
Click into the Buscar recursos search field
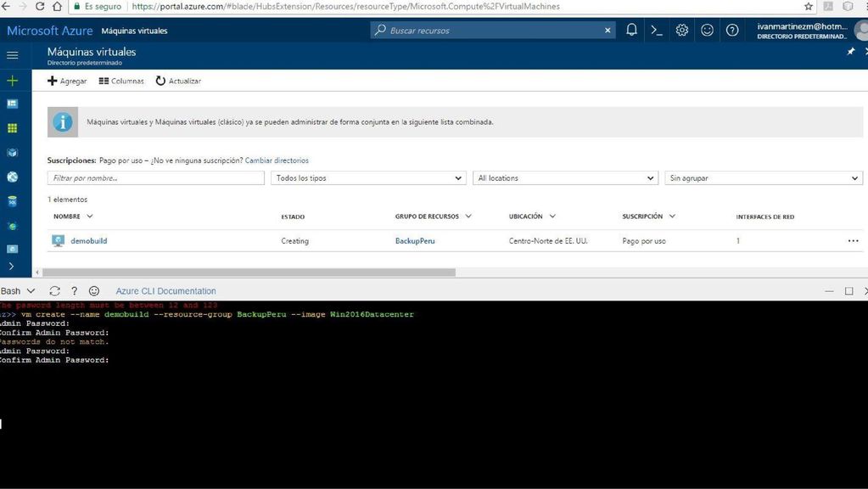493,31
